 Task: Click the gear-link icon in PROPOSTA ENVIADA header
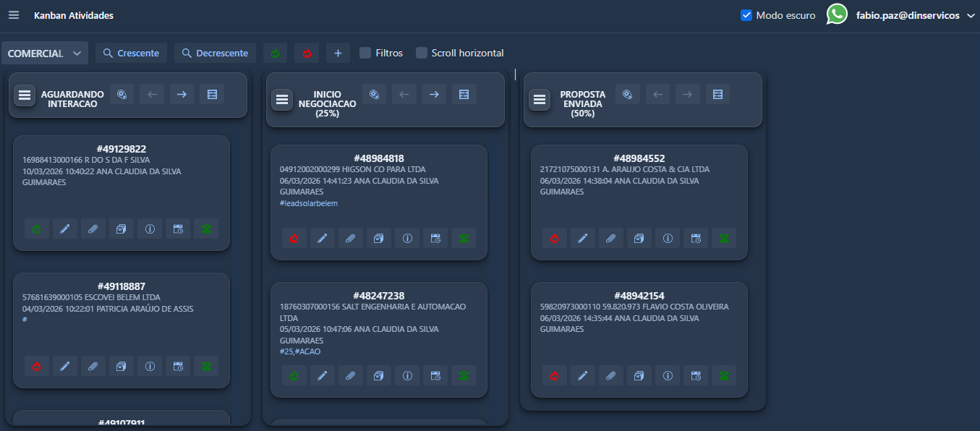pos(628,94)
